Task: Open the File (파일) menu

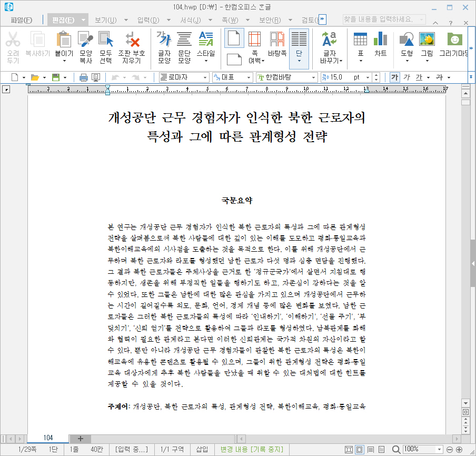Action: tap(21, 20)
